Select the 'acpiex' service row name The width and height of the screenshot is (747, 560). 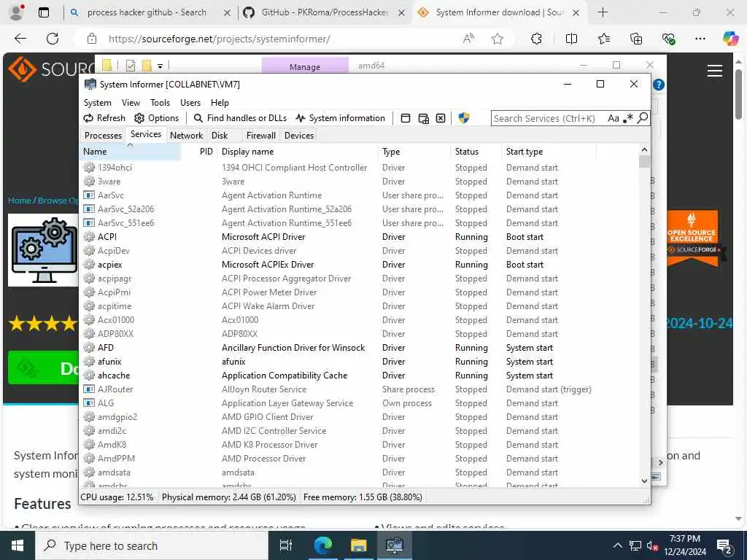[x=110, y=264]
